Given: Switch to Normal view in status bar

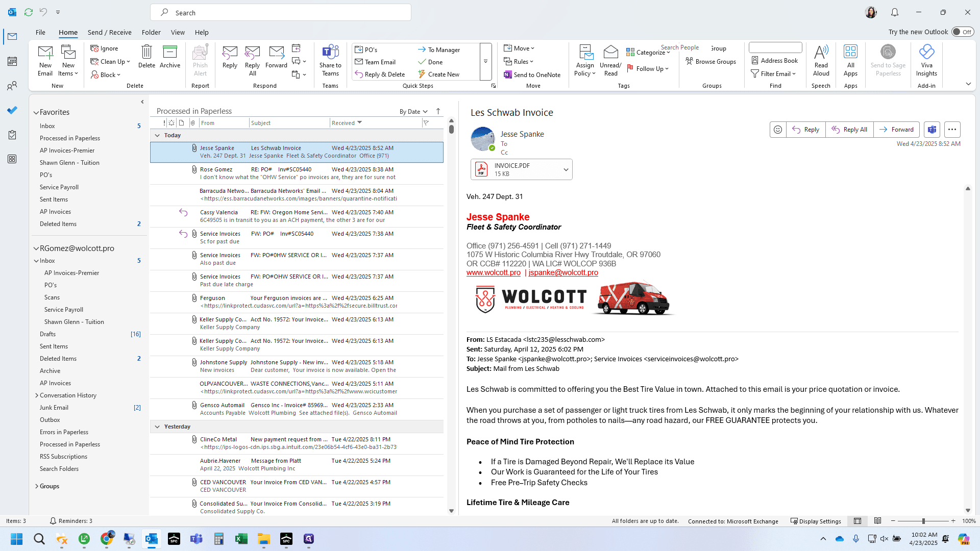Looking at the screenshot, I should [857, 521].
